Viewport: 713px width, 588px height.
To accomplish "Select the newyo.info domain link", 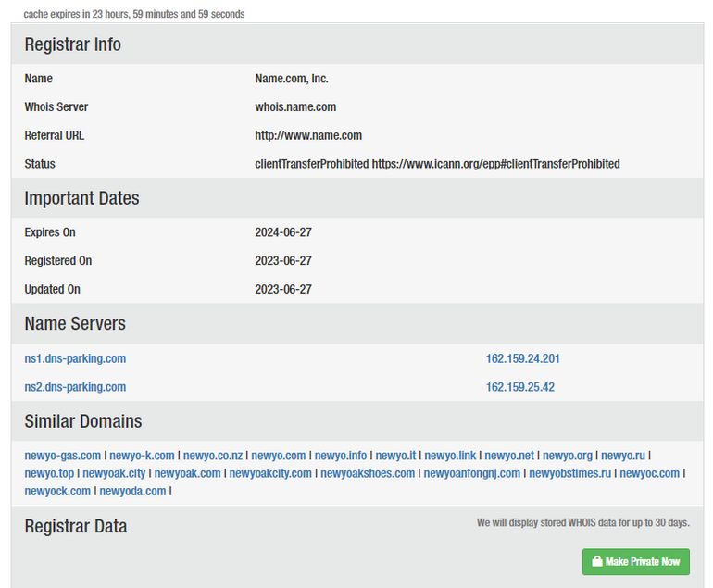I will coord(341,456).
